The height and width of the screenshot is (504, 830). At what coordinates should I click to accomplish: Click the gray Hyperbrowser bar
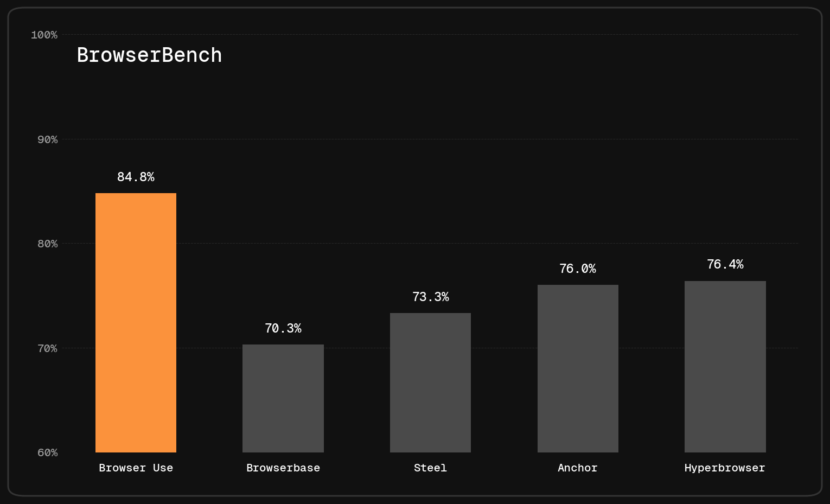725,366
